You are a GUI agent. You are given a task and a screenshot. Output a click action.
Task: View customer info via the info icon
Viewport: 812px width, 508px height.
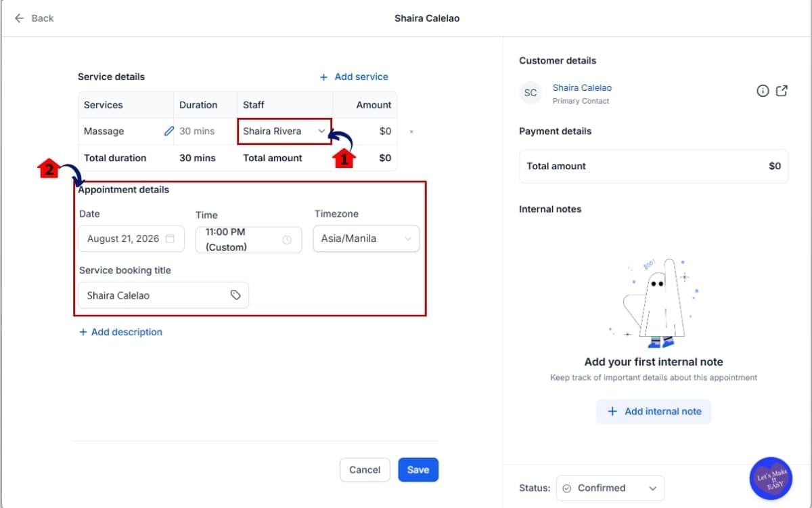(763, 91)
